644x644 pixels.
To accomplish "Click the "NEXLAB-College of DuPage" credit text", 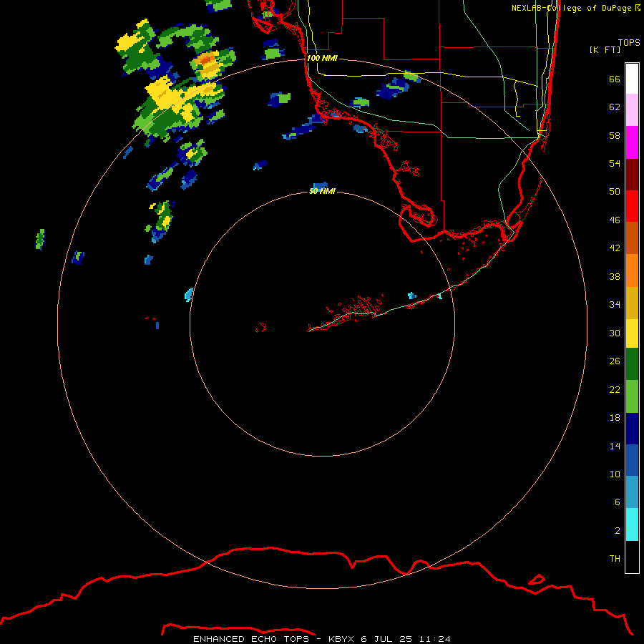I will (572, 8).
